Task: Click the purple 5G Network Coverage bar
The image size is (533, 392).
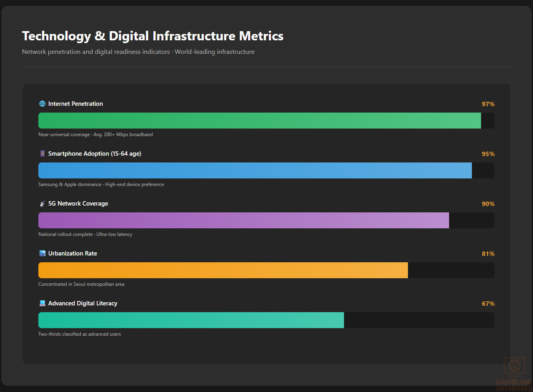Action: coord(244,220)
